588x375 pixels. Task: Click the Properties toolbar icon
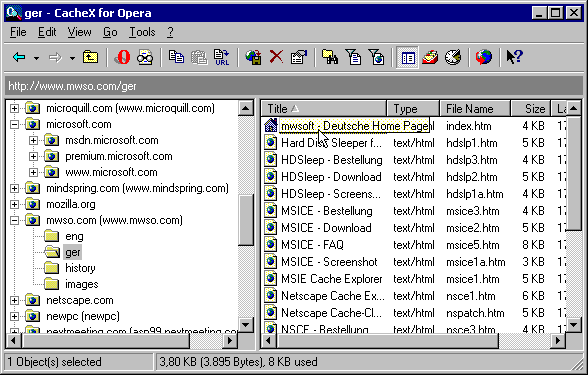pyautogui.click(x=299, y=57)
